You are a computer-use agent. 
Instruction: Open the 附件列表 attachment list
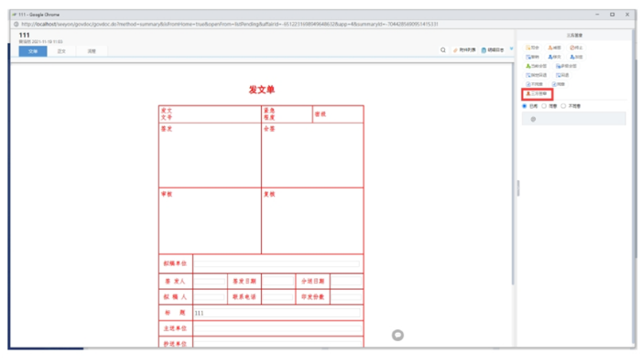click(x=464, y=49)
